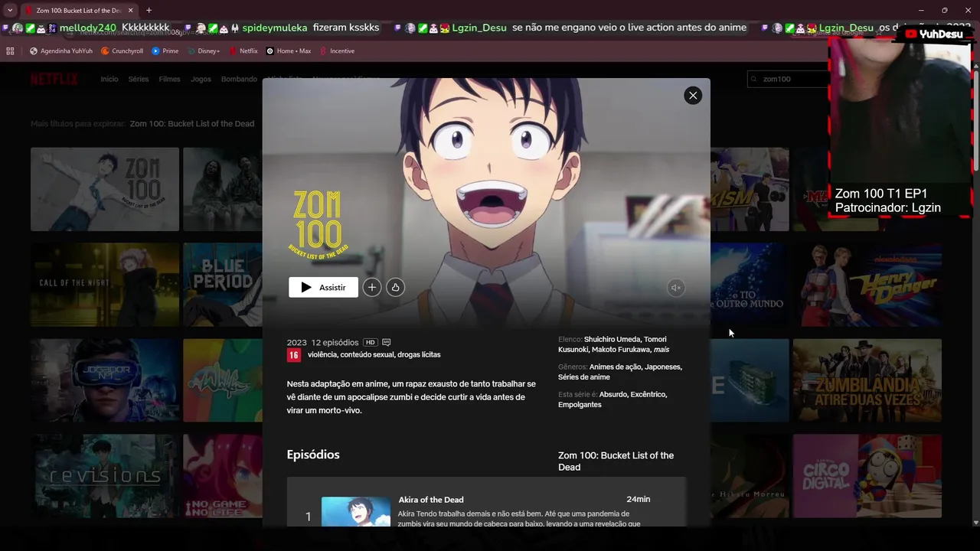Open the apps grid icon in bookmarks bar
The width and height of the screenshot is (980, 551).
(x=10, y=51)
